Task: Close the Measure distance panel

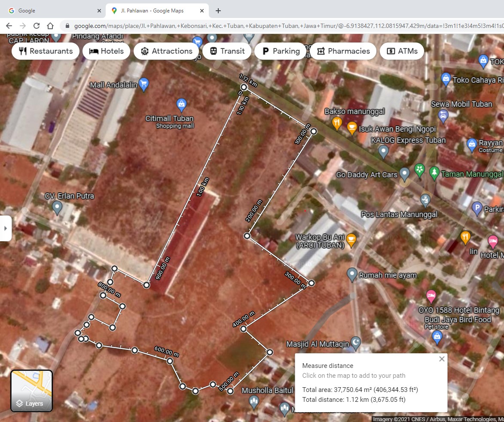Action: click(442, 359)
